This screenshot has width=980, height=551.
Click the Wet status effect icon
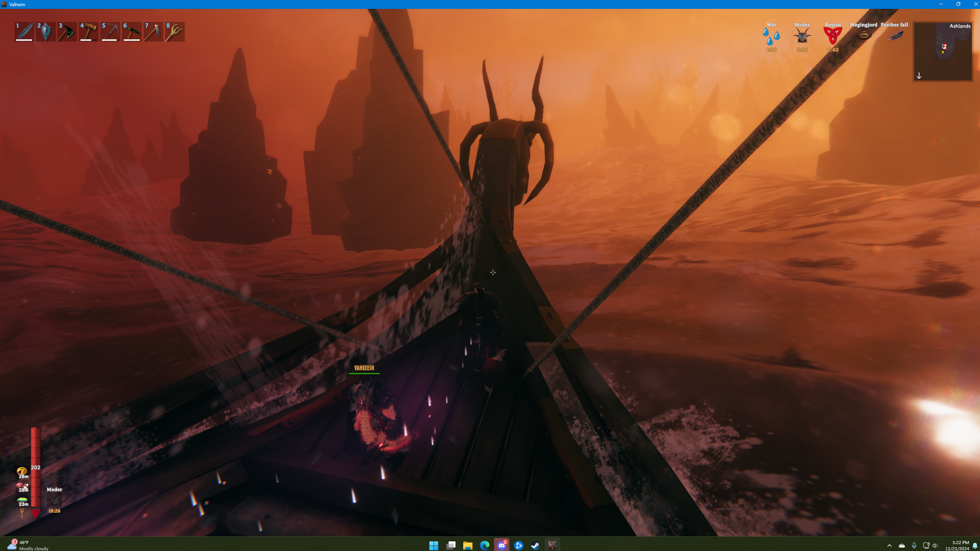tap(771, 36)
